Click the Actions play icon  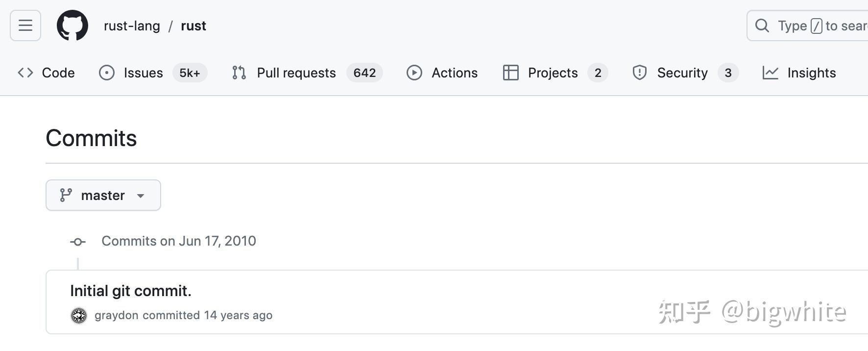(414, 73)
